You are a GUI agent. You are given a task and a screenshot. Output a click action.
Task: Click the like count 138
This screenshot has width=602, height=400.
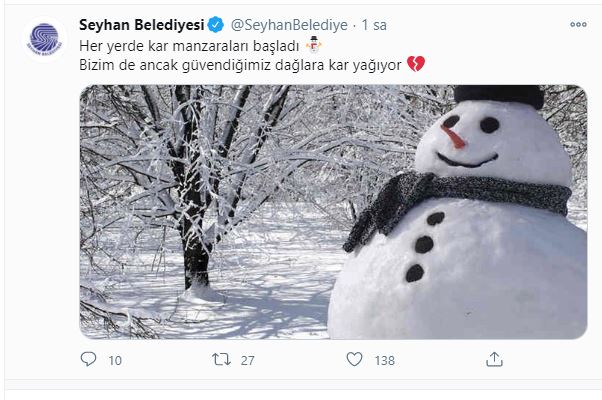coord(384,360)
